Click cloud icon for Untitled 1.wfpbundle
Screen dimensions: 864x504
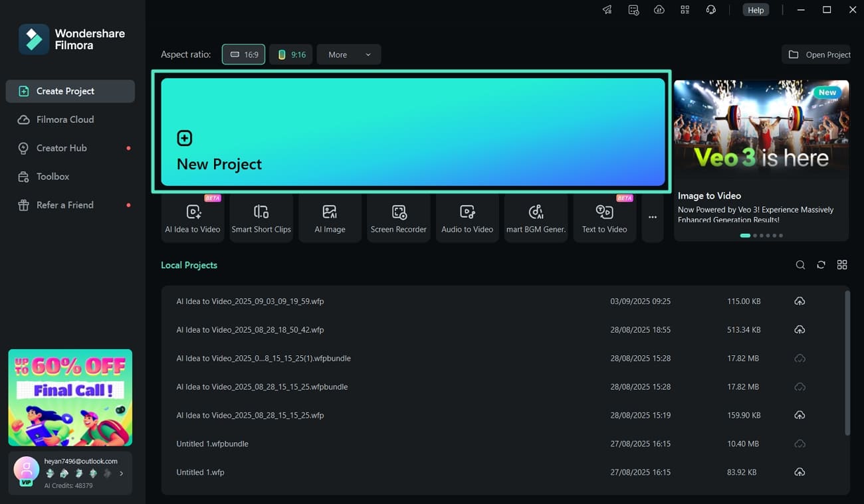tap(800, 444)
